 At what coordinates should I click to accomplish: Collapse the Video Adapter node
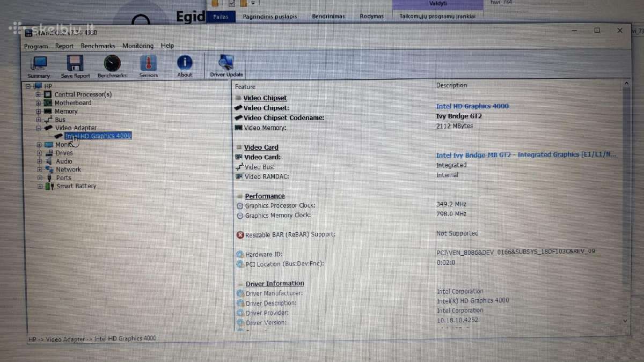(39, 128)
